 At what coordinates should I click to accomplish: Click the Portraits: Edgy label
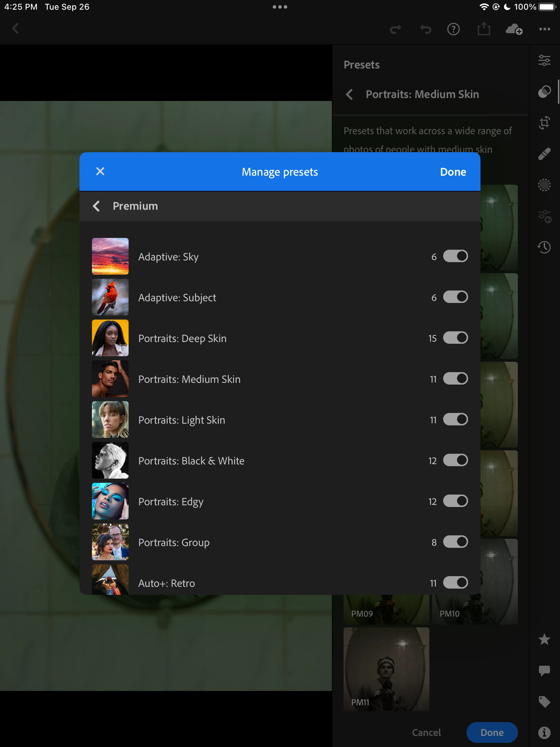171,502
